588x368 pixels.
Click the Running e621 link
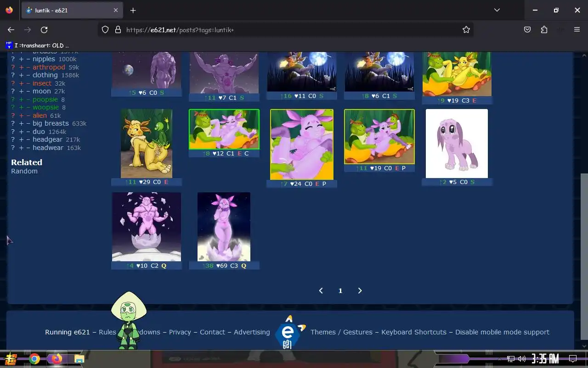point(68,332)
